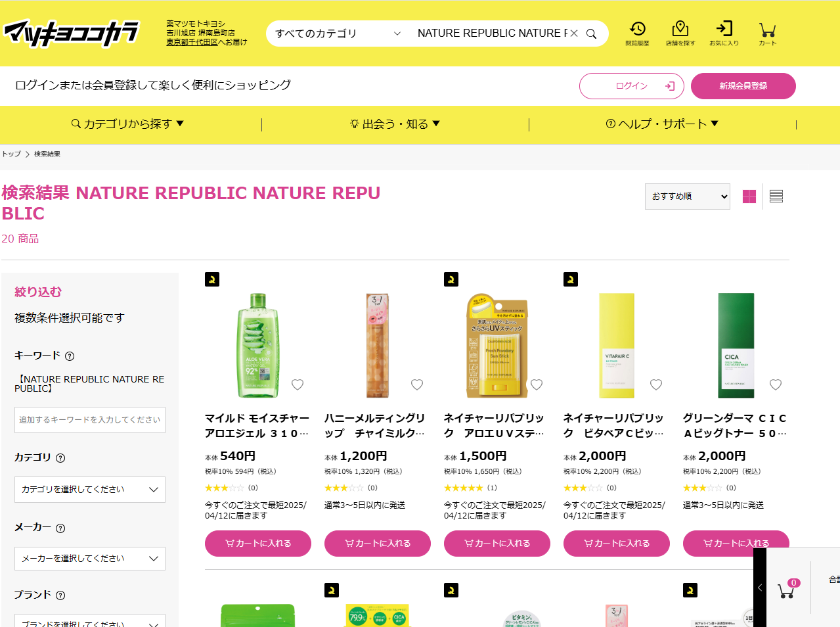This screenshot has width=840, height=627.
Task: Click the additional keyword input field
Action: [90, 420]
